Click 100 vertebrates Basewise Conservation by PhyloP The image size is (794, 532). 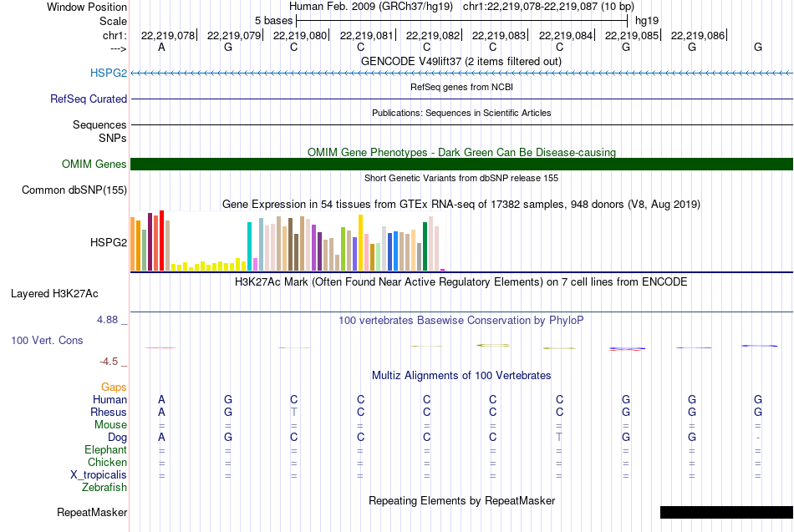(x=461, y=321)
